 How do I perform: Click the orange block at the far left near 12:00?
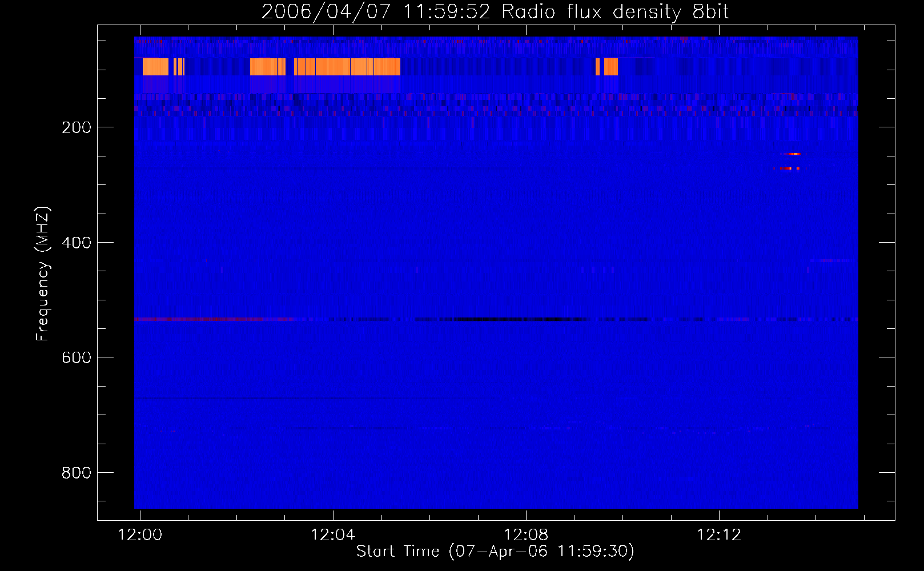(x=155, y=67)
